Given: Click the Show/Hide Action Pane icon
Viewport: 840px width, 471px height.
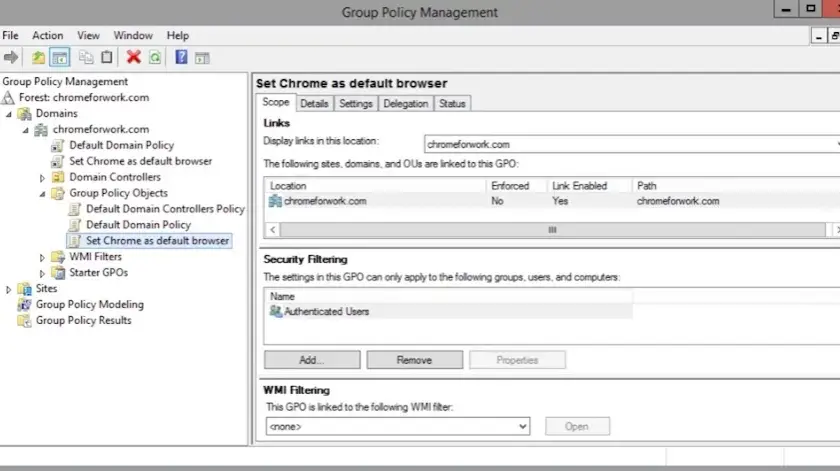Looking at the screenshot, I should 202,57.
